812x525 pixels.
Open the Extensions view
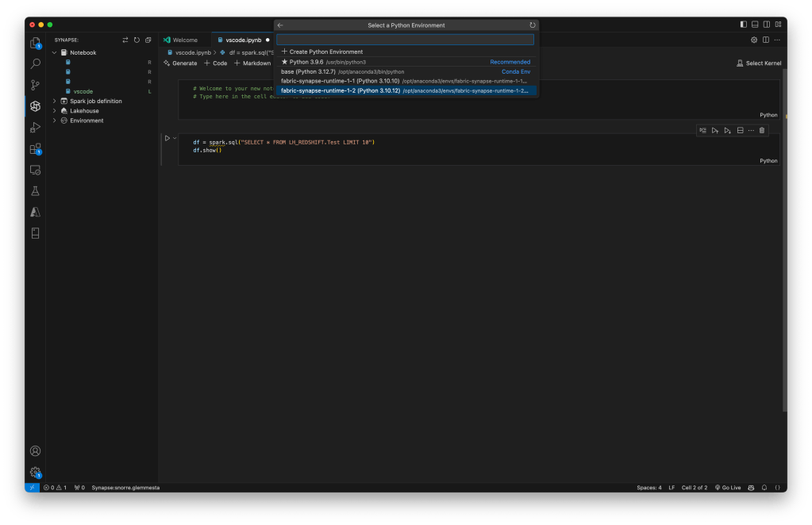(x=35, y=149)
